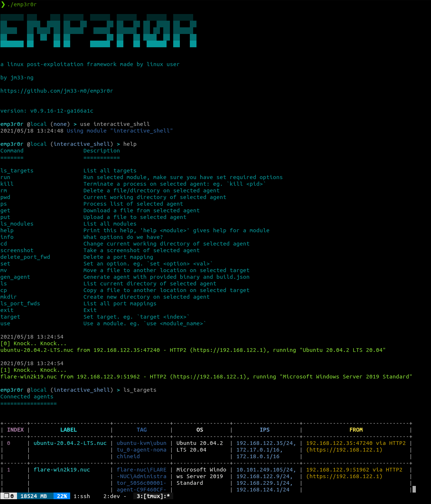Click the index 0 cell in the table
The height and width of the screenshot is (504, 431).
click(x=8, y=443)
